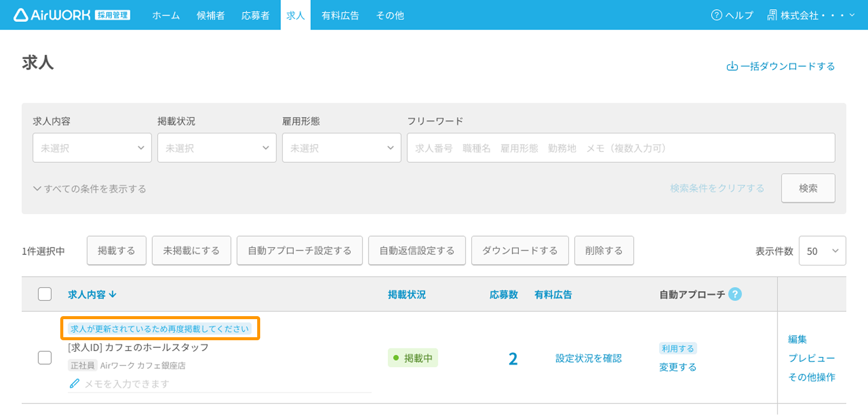Screen dimensions: 868x415
Task: Sort by 有料広告 column header
Action: click(553, 295)
